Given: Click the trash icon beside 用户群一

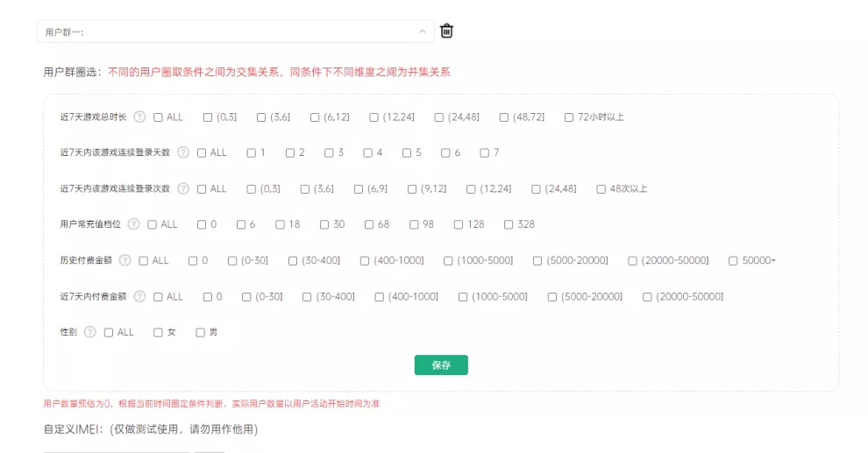Looking at the screenshot, I should 446,32.
